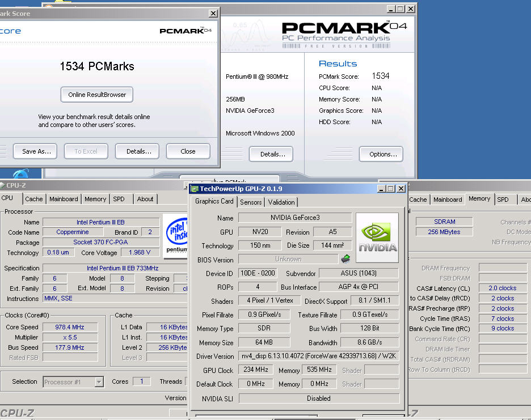Open the Processor #1 selection dropdown

point(99,382)
